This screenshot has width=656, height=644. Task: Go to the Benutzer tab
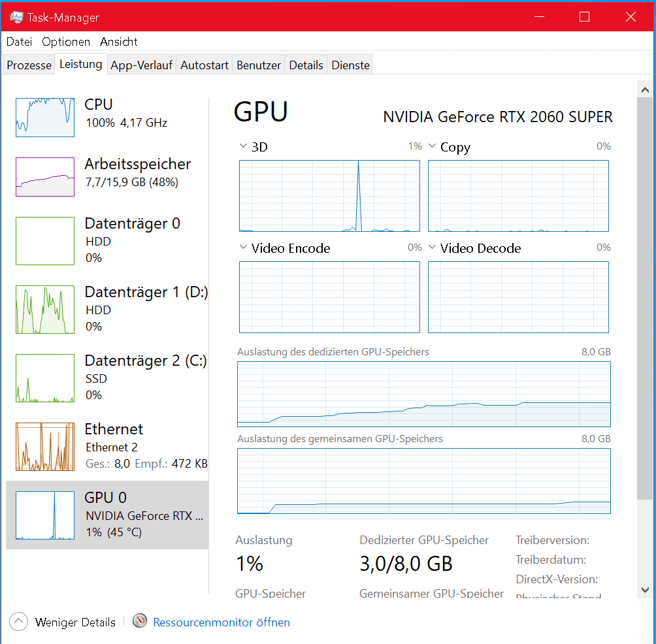point(259,65)
